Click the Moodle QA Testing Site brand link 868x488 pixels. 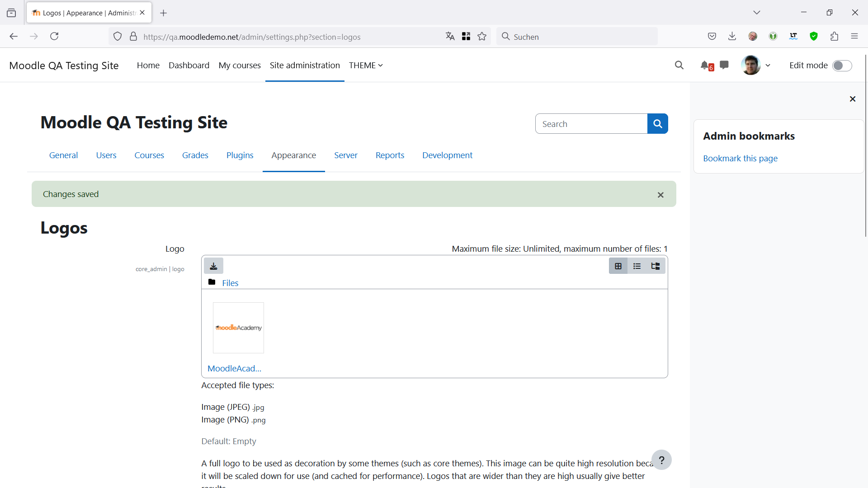coord(64,66)
